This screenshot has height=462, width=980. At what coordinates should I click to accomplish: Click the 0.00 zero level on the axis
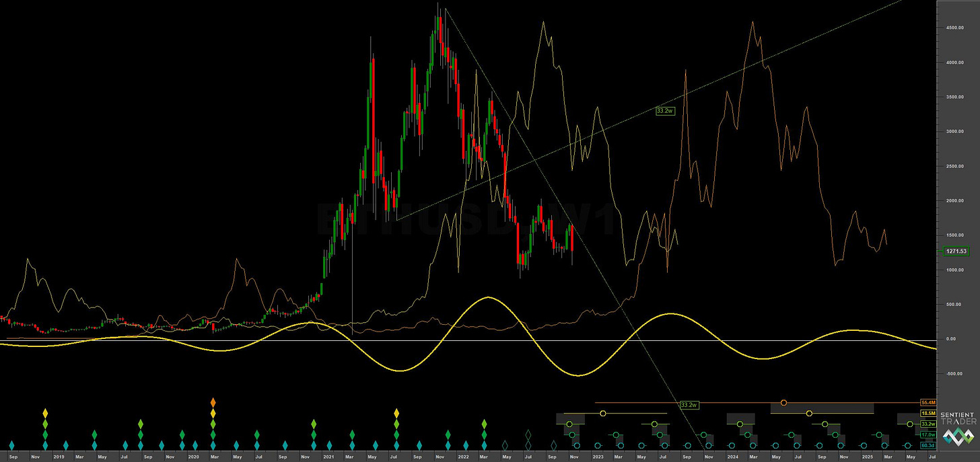(951, 339)
